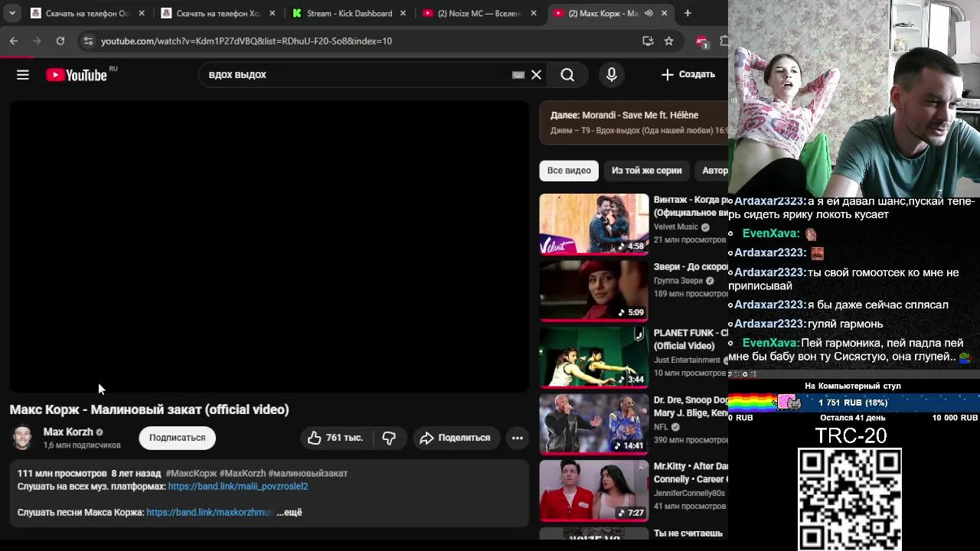
Task: Click the TRC-20 QR code in overlay
Action: coord(850,499)
